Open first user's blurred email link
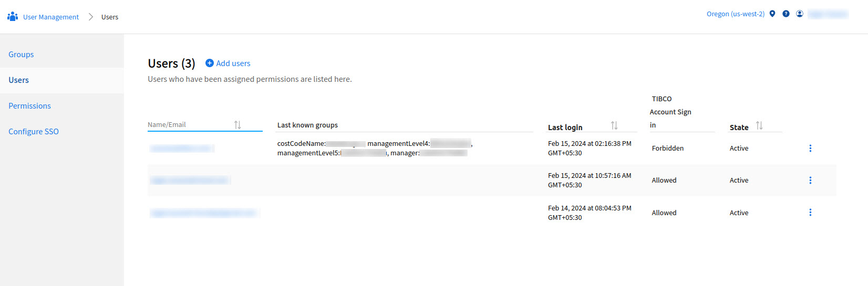Screen dimensions: 868x286 coord(181,149)
